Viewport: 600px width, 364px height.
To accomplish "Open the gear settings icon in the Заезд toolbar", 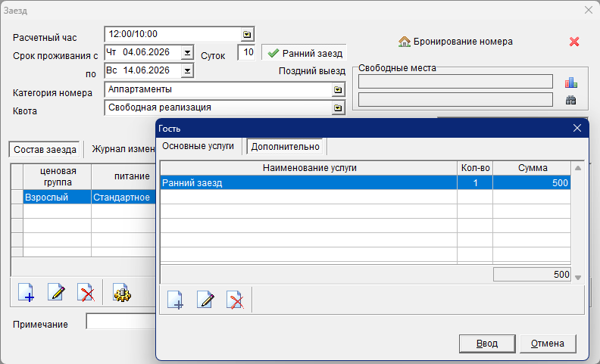I will [x=122, y=293].
